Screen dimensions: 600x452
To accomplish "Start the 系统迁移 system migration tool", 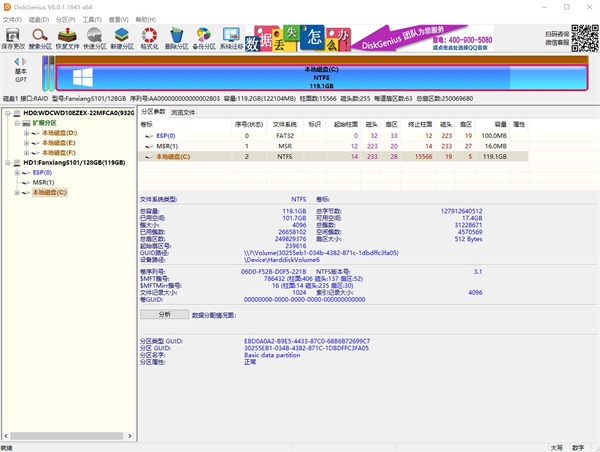I will pos(230,38).
